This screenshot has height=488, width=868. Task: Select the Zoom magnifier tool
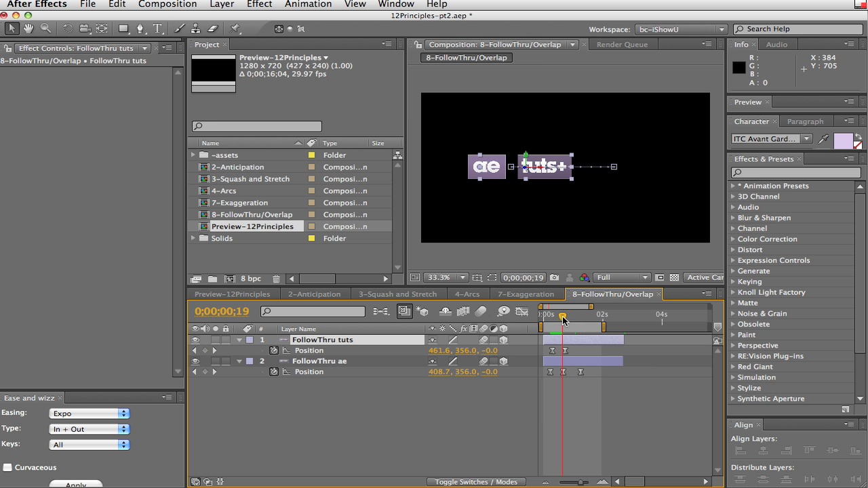(45, 28)
